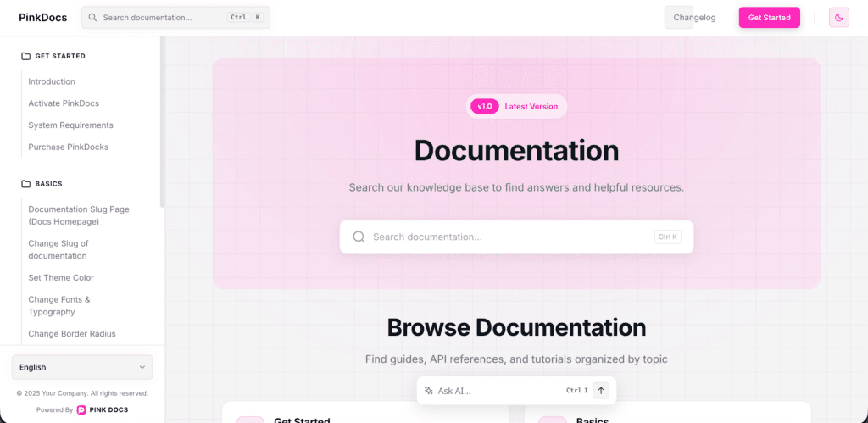Toggle dark mode with the moon icon

point(838,18)
